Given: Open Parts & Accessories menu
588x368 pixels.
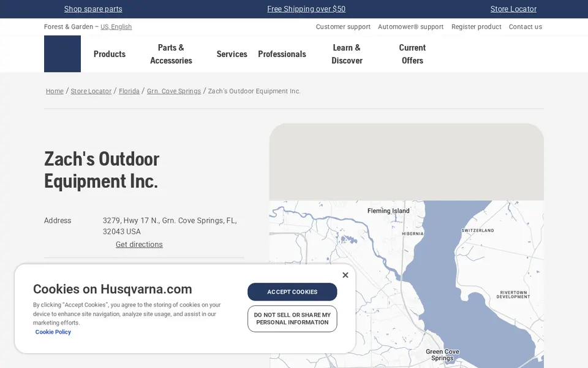Looking at the screenshot, I should [171, 54].
